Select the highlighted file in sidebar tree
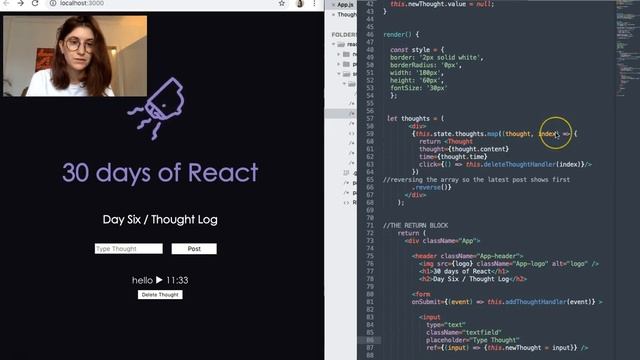 pos(341,113)
